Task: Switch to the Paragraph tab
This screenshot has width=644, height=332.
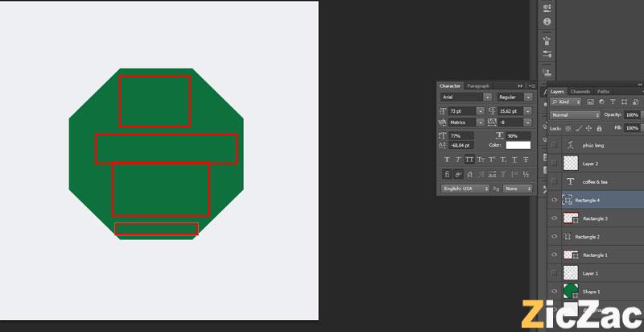Action: pos(478,85)
